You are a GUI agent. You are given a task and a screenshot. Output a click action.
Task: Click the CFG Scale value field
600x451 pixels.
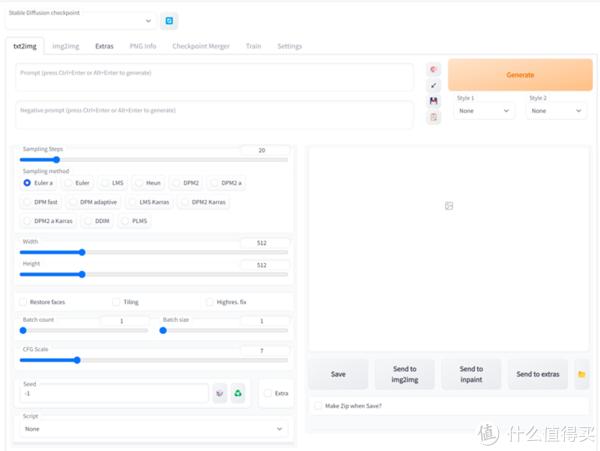[265, 350]
